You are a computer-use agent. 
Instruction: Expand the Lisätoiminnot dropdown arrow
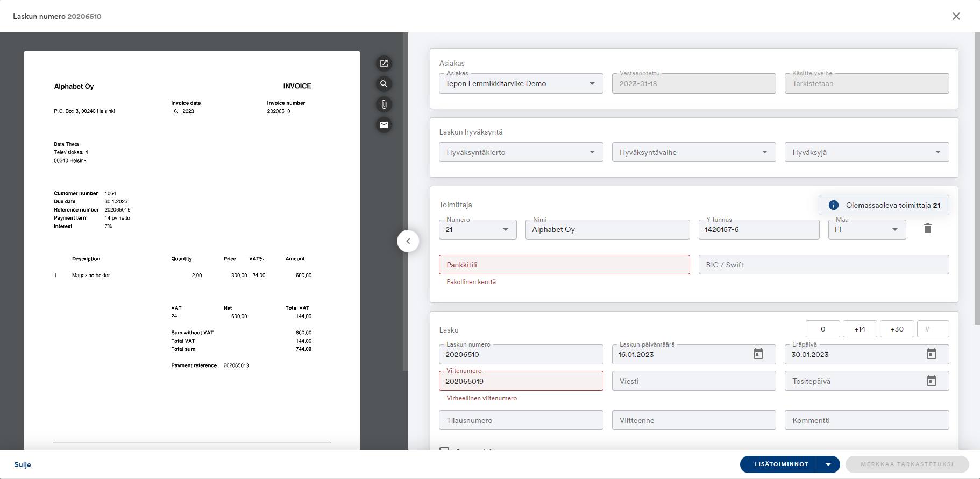[828, 464]
